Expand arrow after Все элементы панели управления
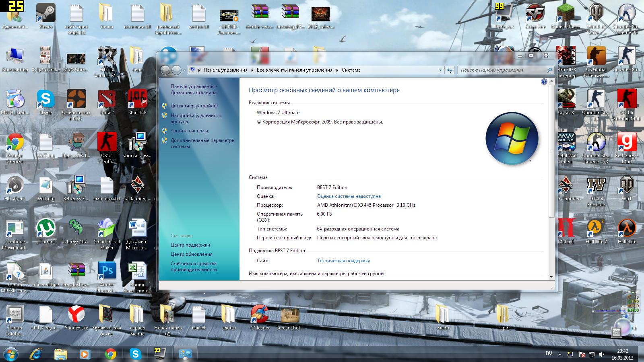The height and width of the screenshot is (362, 644). 337,70
